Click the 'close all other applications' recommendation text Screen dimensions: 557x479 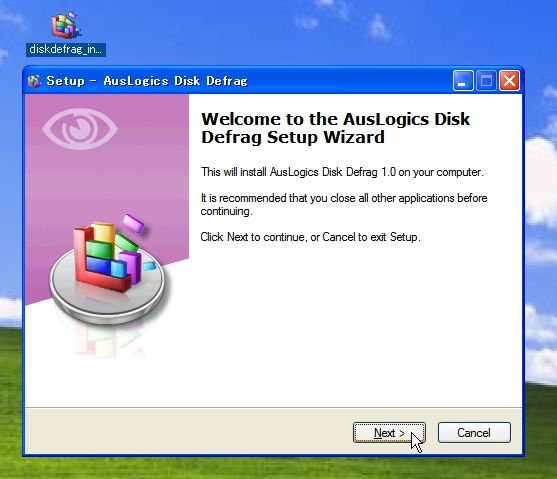344,204
